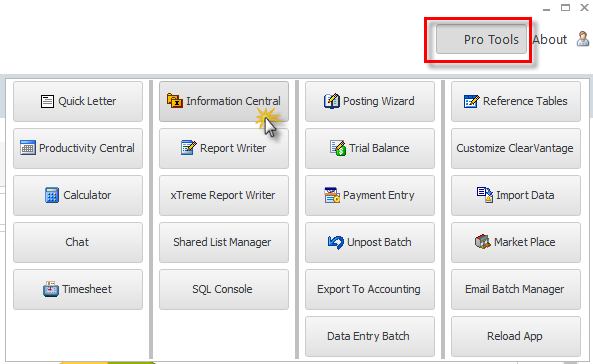This screenshot has height=364, width=593.
Task: Open Shared List Manager
Action: tap(224, 243)
